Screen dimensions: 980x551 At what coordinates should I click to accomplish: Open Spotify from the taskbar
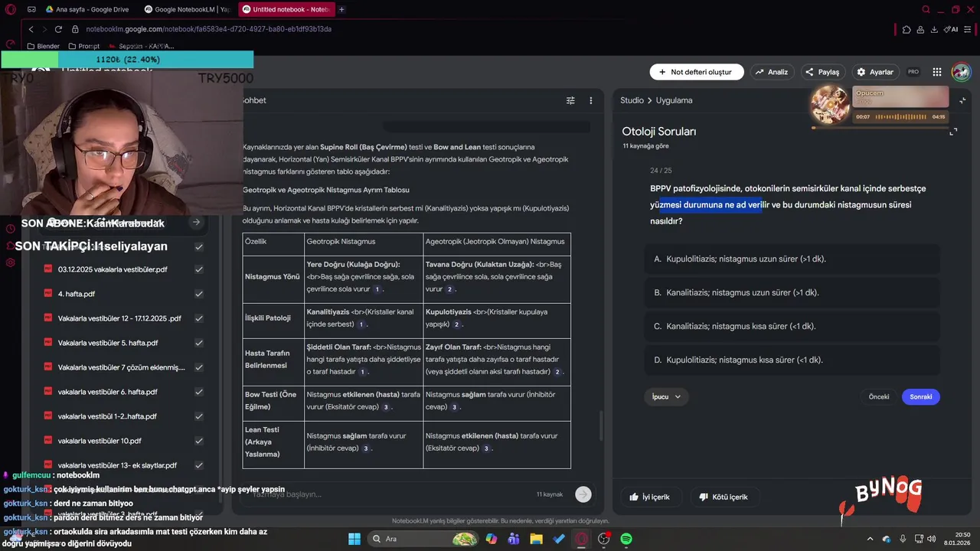626,539
